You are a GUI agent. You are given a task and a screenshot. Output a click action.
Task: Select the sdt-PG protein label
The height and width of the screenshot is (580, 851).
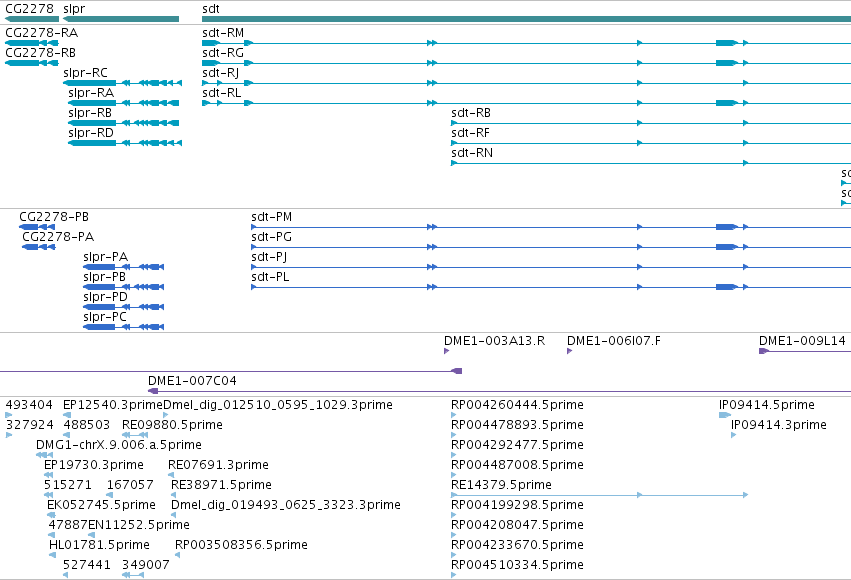pos(271,237)
